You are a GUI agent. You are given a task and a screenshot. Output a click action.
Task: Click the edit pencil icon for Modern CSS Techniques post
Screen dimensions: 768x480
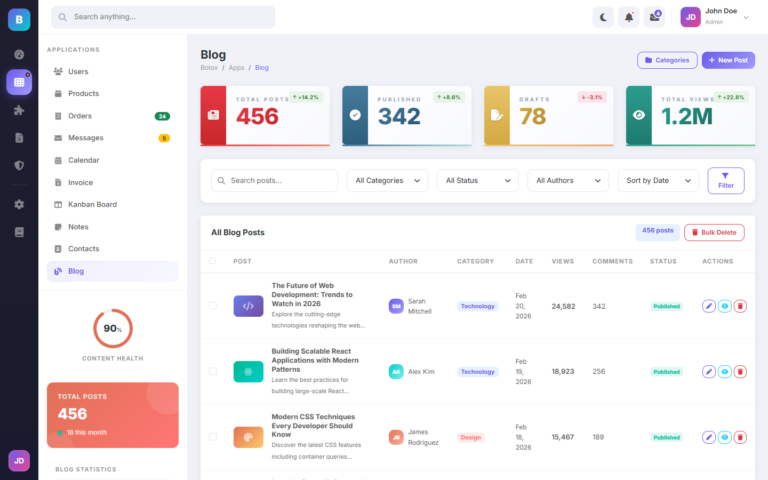tap(709, 437)
